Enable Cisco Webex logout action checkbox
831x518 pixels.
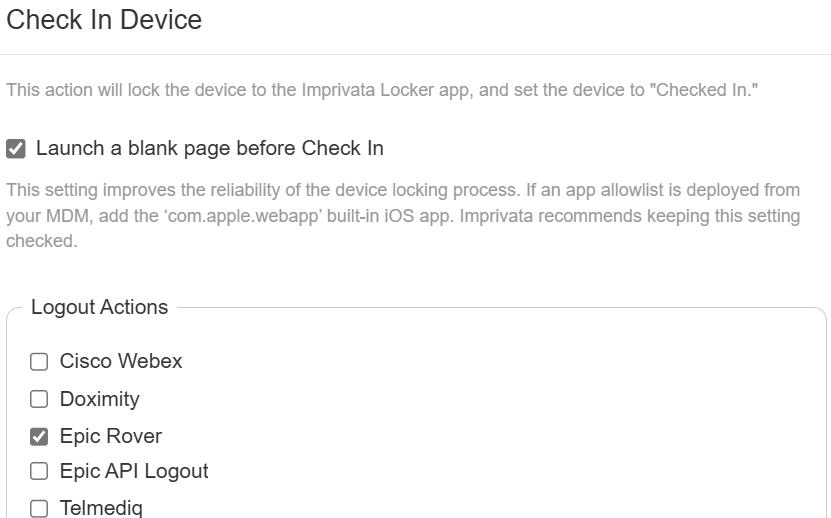click(x=39, y=362)
